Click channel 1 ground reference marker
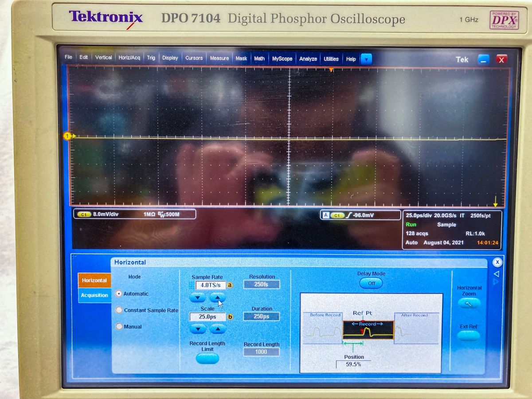Image resolution: width=532 pixels, height=399 pixels. coord(68,136)
